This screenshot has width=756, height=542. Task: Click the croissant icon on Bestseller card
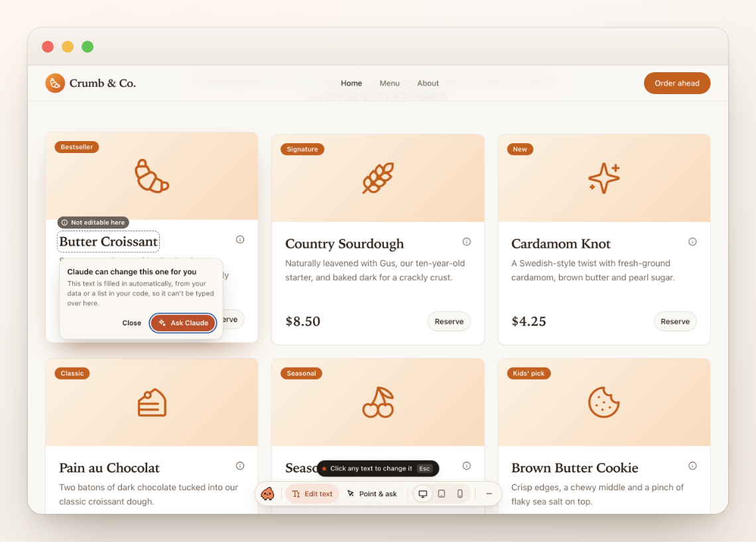(152, 176)
